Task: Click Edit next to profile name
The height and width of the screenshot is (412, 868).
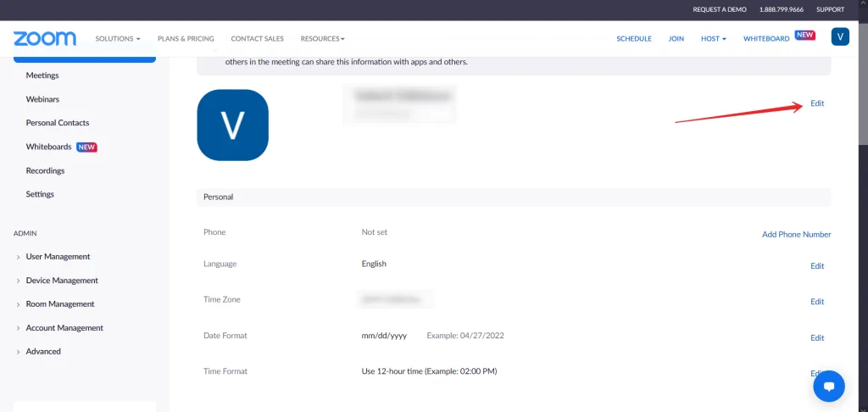Action: (817, 103)
